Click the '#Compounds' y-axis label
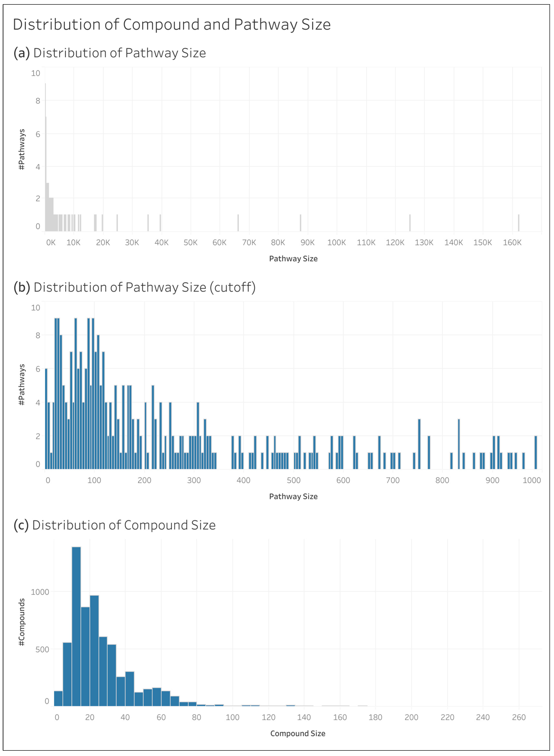This screenshot has width=554, height=756. pos(22,622)
